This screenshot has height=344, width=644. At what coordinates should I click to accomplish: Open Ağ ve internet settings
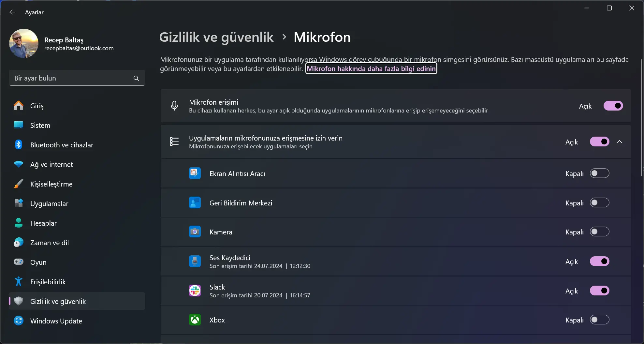(77, 164)
